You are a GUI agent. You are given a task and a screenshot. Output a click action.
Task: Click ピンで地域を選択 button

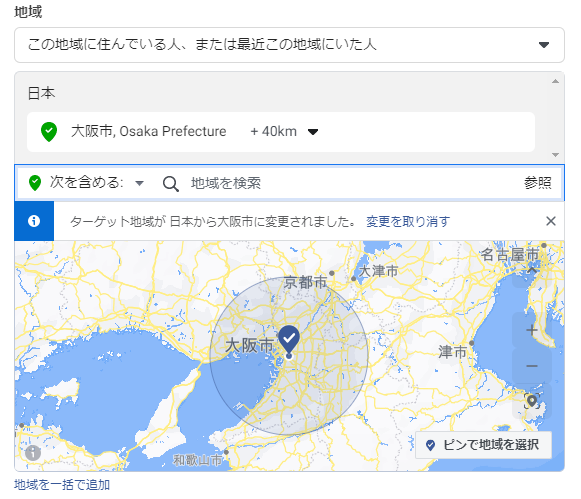[x=484, y=445]
